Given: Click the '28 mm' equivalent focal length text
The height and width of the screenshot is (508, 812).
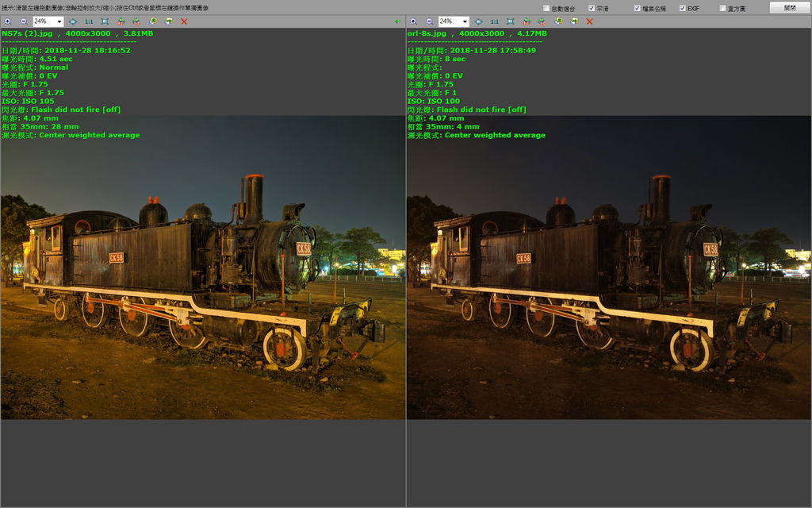Looking at the screenshot, I should [x=65, y=126].
